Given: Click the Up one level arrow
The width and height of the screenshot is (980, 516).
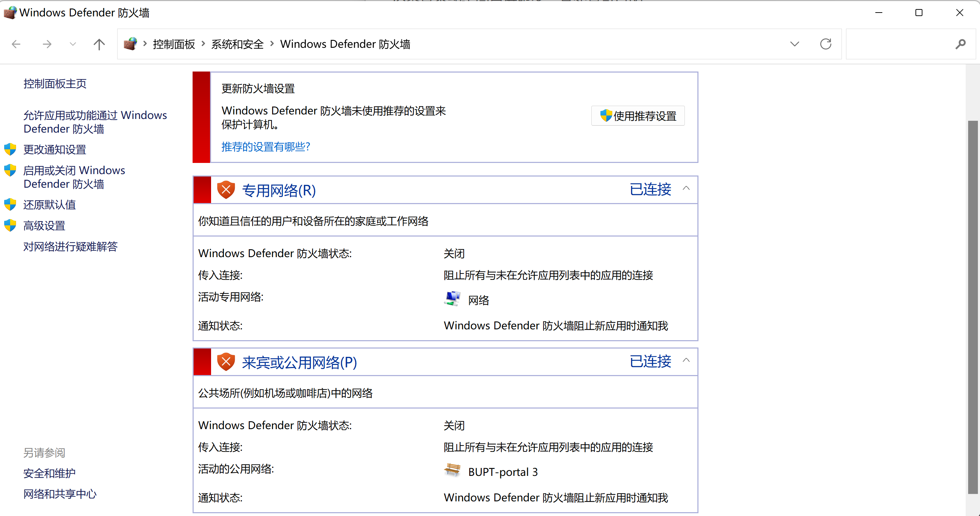Looking at the screenshot, I should point(99,44).
